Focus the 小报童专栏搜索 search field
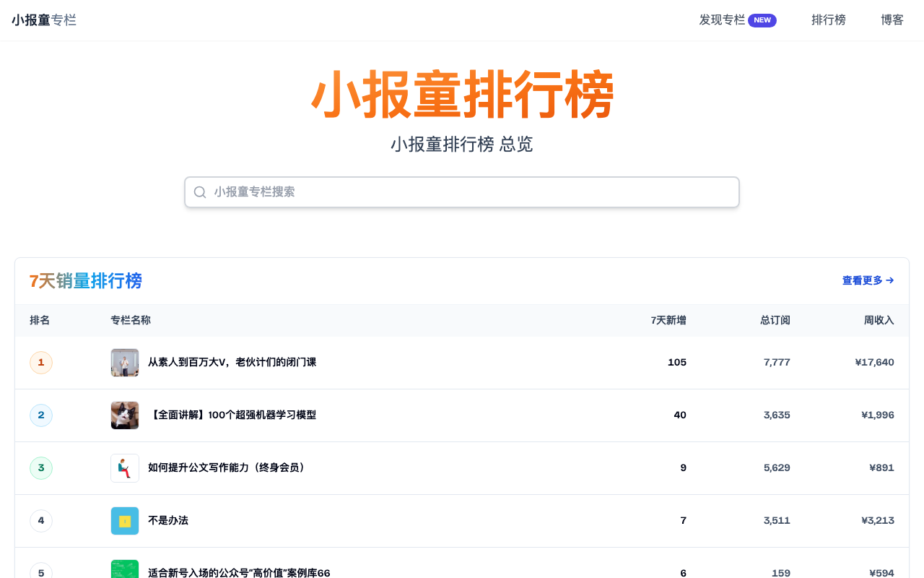The image size is (924, 578). pos(462,192)
